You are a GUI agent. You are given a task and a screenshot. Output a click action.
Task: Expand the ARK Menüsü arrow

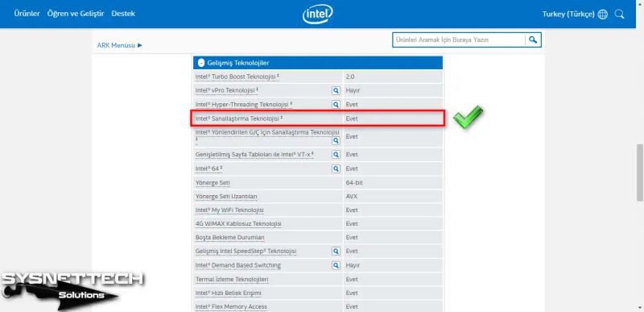coord(140,45)
